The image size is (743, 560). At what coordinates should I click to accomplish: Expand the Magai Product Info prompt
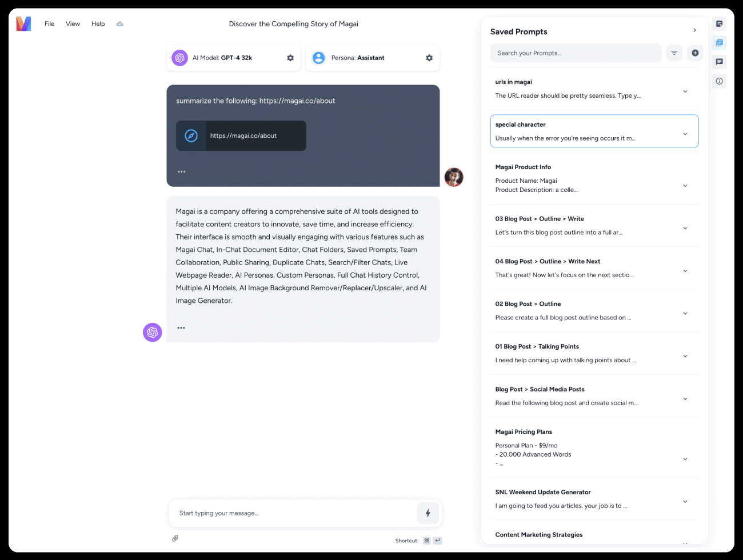(x=685, y=186)
